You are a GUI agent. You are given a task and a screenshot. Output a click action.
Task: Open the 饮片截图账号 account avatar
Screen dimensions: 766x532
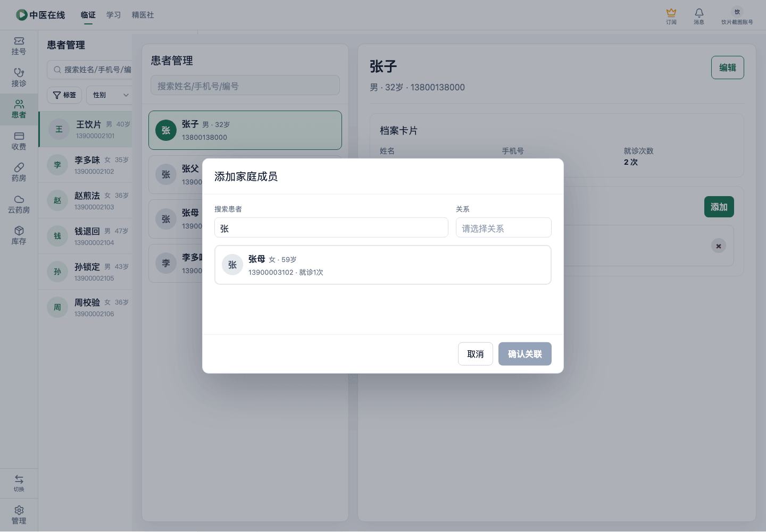coord(737,12)
